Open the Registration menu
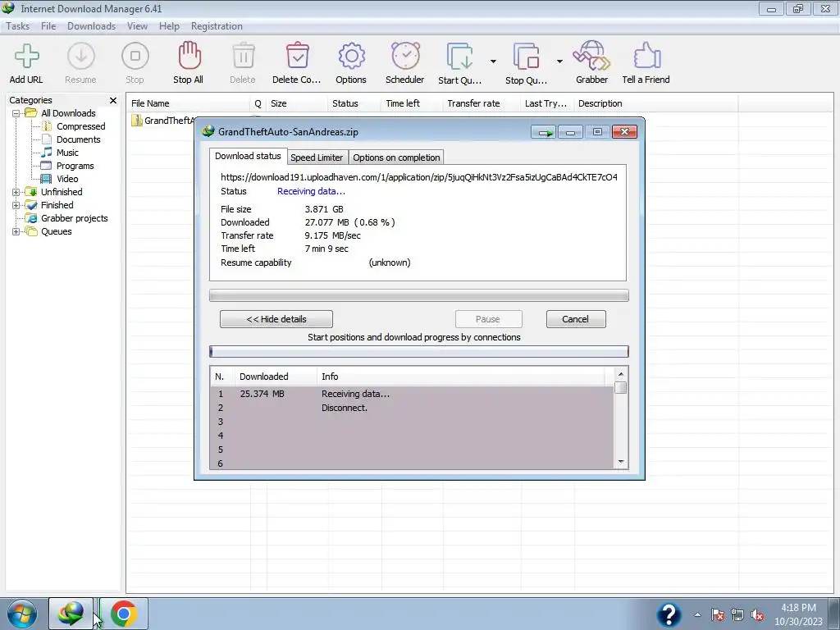The image size is (840, 630). pos(217,26)
